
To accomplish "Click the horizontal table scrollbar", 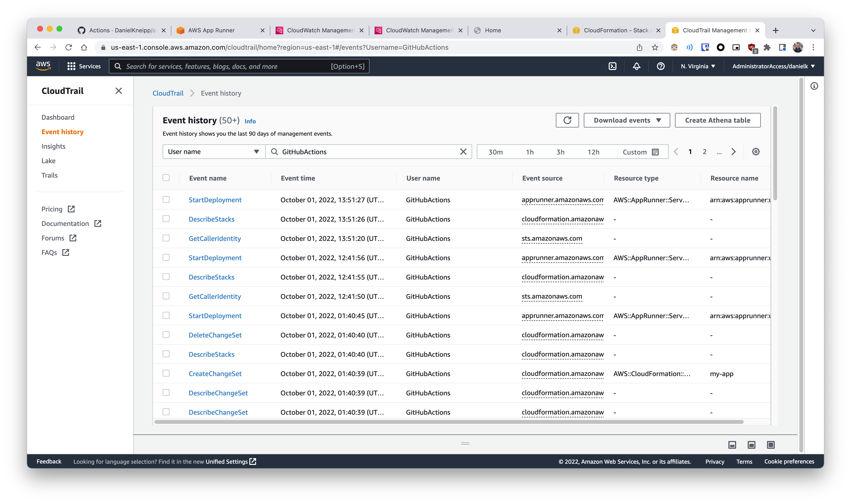I will (448, 422).
